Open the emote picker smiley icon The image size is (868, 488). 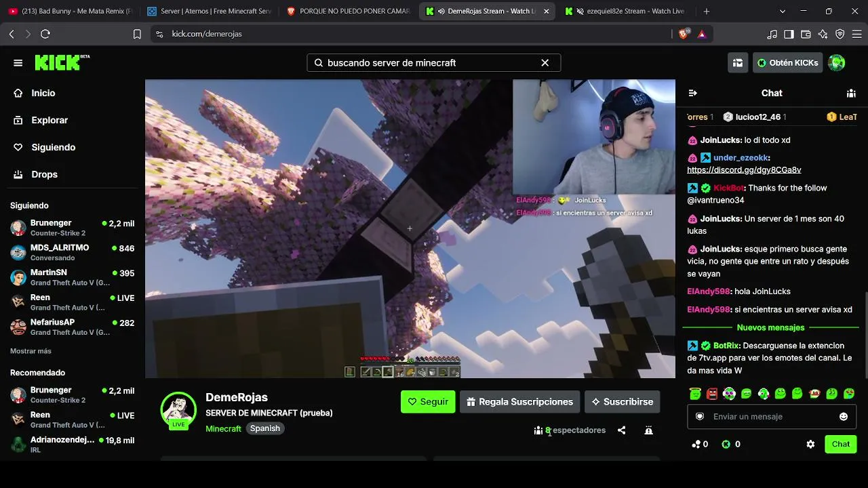point(844,416)
